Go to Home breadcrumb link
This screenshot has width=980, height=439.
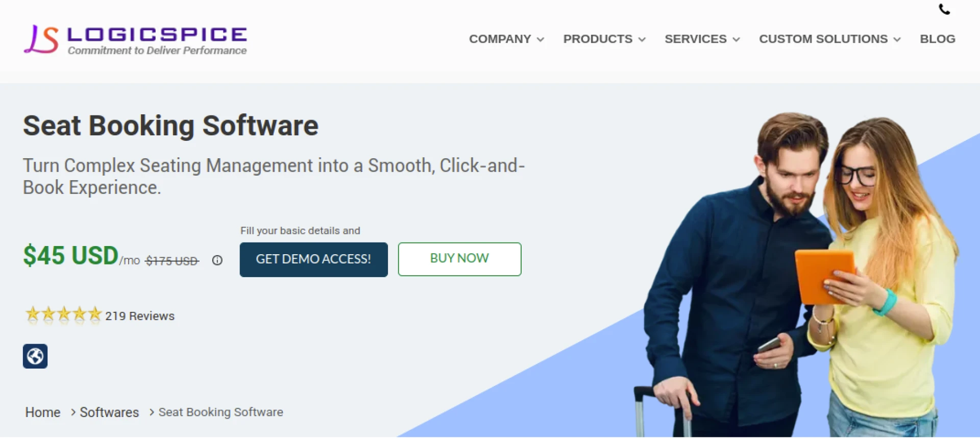tap(43, 412)
